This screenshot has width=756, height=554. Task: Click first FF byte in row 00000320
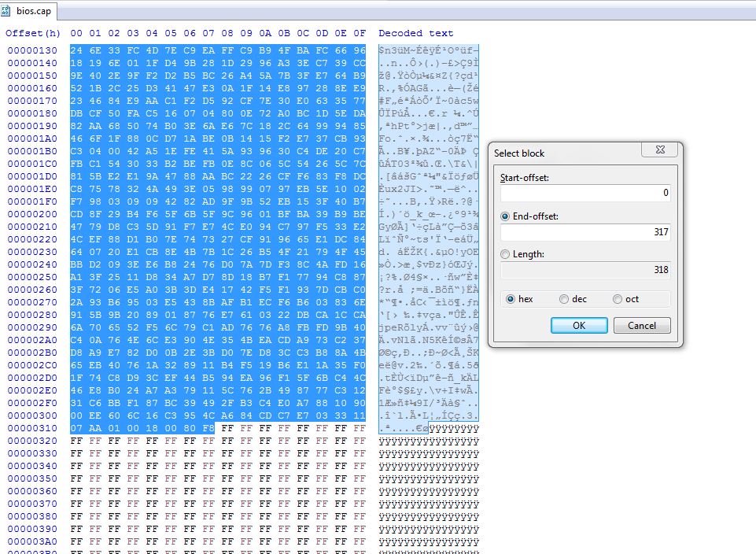coord(76,441)
